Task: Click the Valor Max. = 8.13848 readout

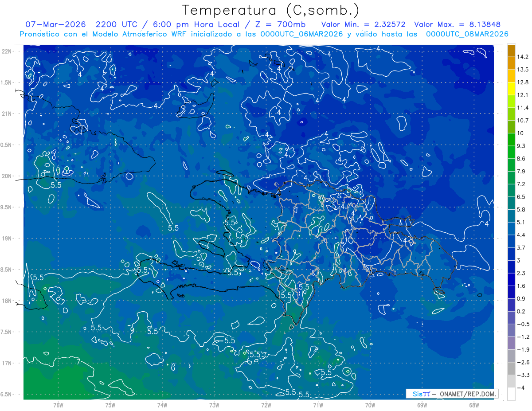Action: [x=458, y=24]
